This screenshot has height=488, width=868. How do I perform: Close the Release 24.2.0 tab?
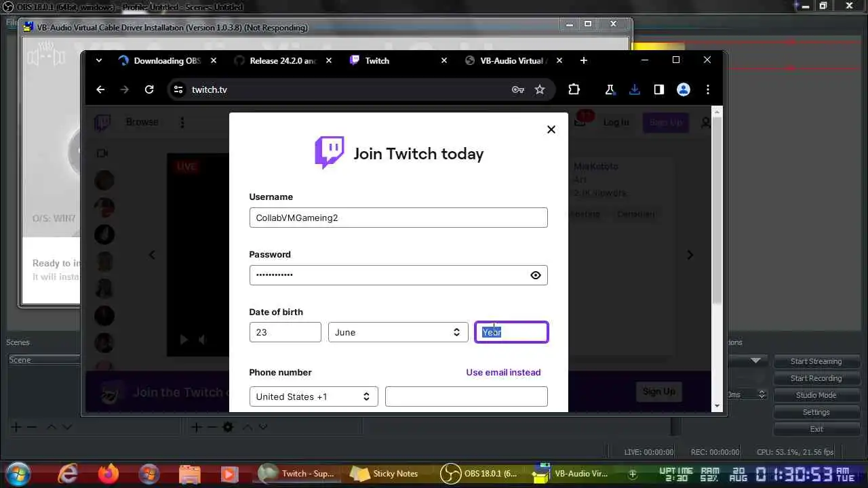(329, 60)
